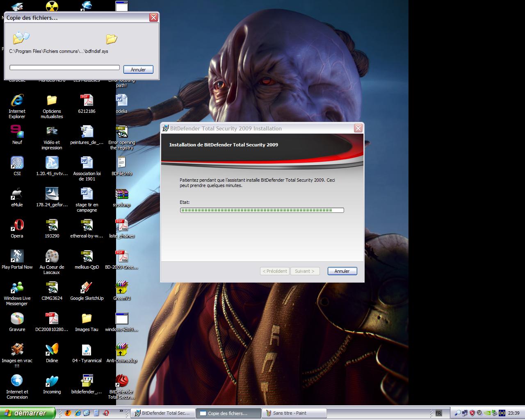Select the Internet Explorer desktop icon

click(x=17, y=106)
